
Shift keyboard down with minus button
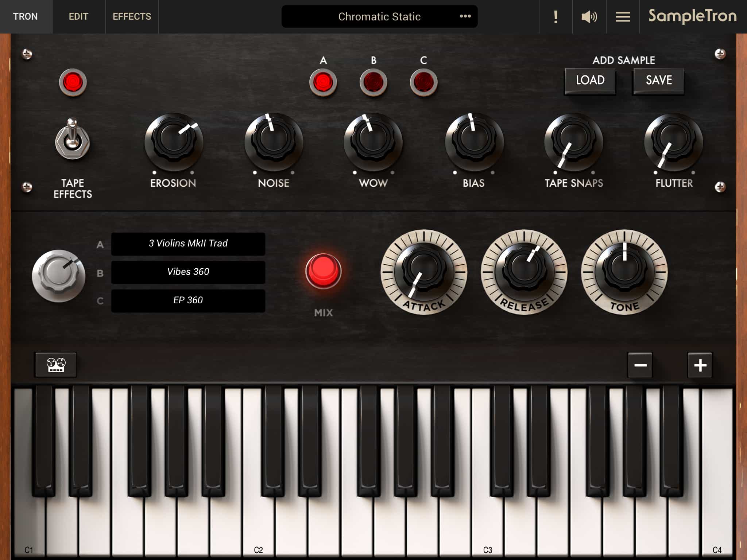pyautogui.click(x=640, y=365)
